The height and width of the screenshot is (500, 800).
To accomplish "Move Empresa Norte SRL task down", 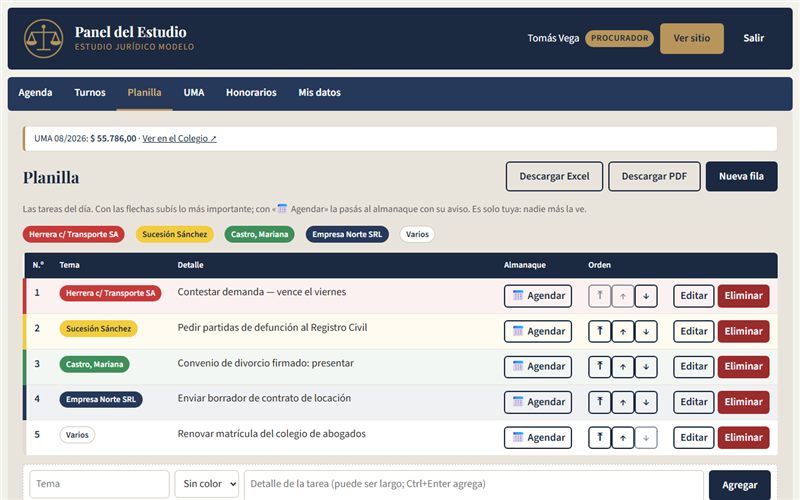I will coord(646,402).
